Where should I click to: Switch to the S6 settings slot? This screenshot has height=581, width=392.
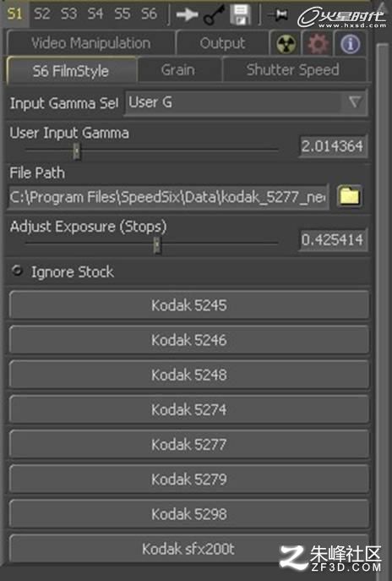(x=150, y=14)
